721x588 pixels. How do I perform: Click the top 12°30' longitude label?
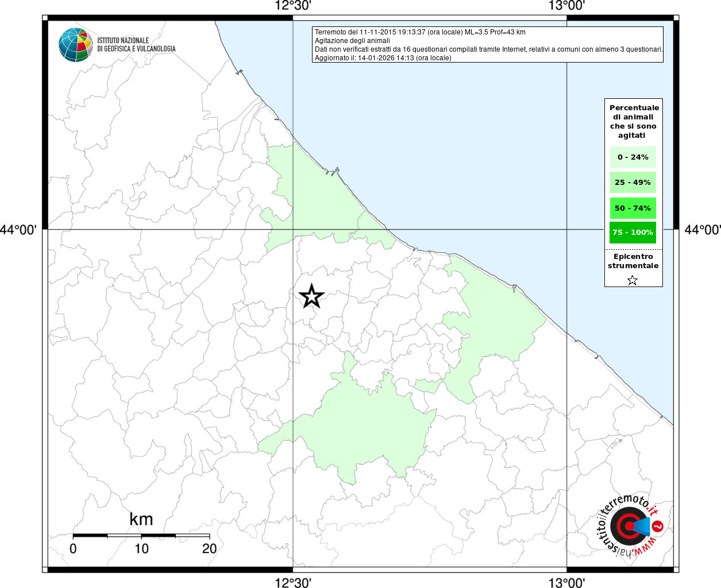(293, 6)
